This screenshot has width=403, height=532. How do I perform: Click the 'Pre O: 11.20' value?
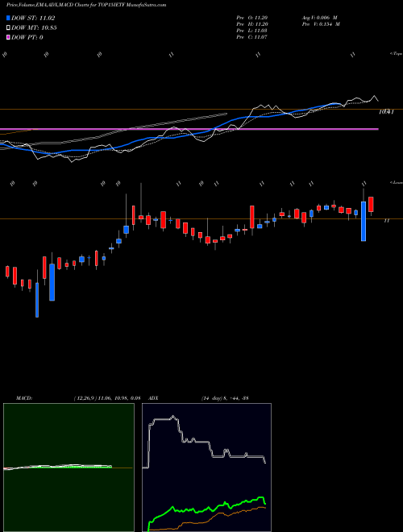(252, 18)
